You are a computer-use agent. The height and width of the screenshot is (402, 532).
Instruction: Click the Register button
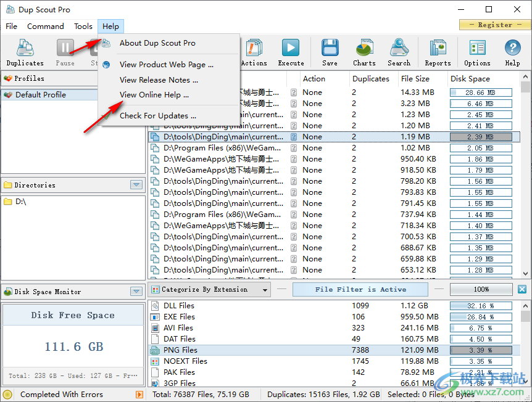495,25
